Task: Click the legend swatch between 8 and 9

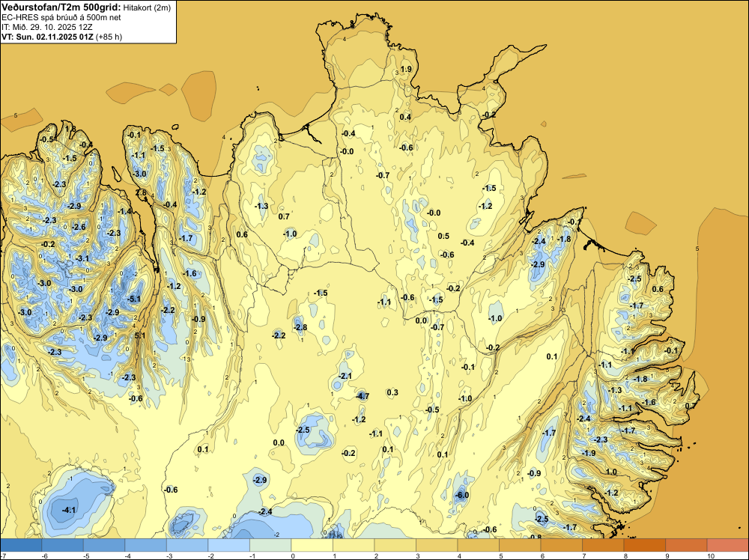Action: click(x=644, y=545)
